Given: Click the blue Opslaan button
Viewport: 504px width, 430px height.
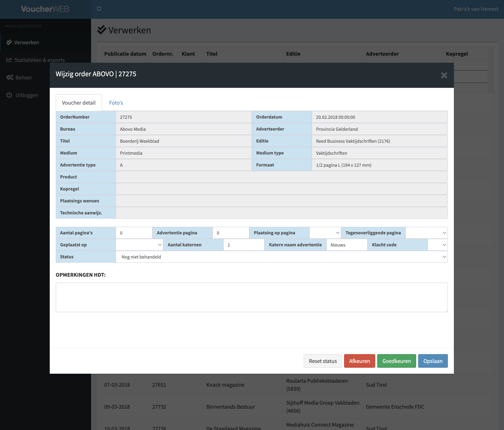Looking at the screenshot, I should pyautogui.click(x=433, y=361).
